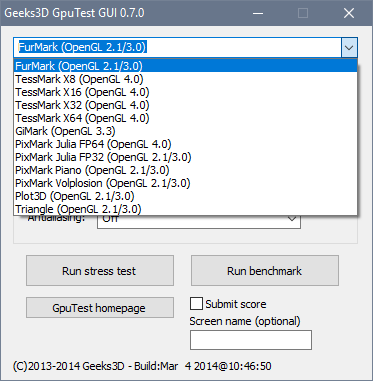This screenshot has width=373, height=381.
Task: Select GiMark (OpenGL 3.3) test
Action: (186, 131)
